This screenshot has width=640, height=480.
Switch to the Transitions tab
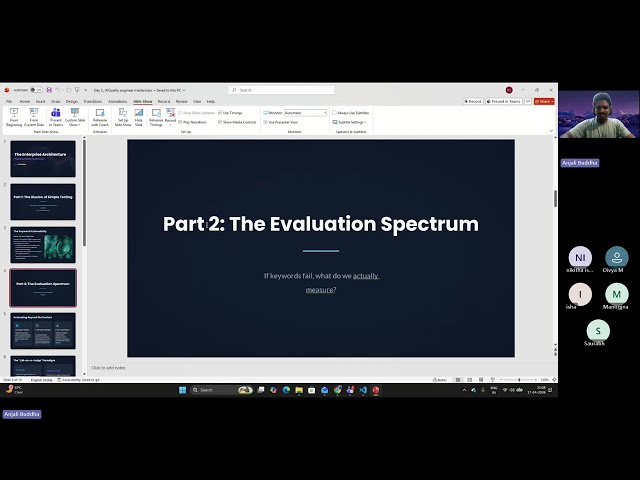point(93,101)
